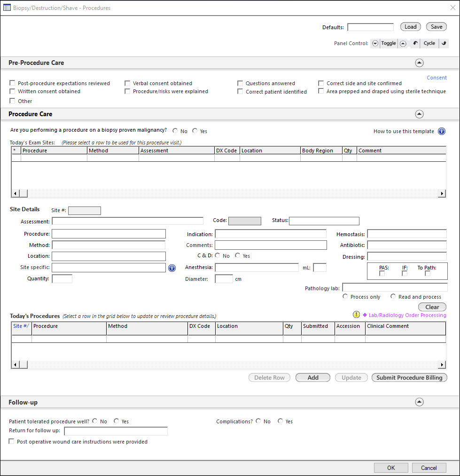Check 'Post-procedure expectations reviewed'

point(12,83)
